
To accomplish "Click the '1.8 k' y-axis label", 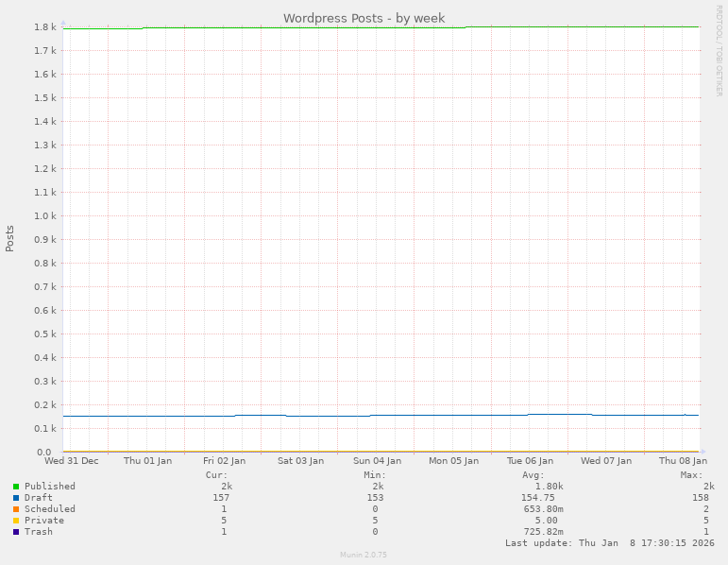I will (x=45, y=27).
